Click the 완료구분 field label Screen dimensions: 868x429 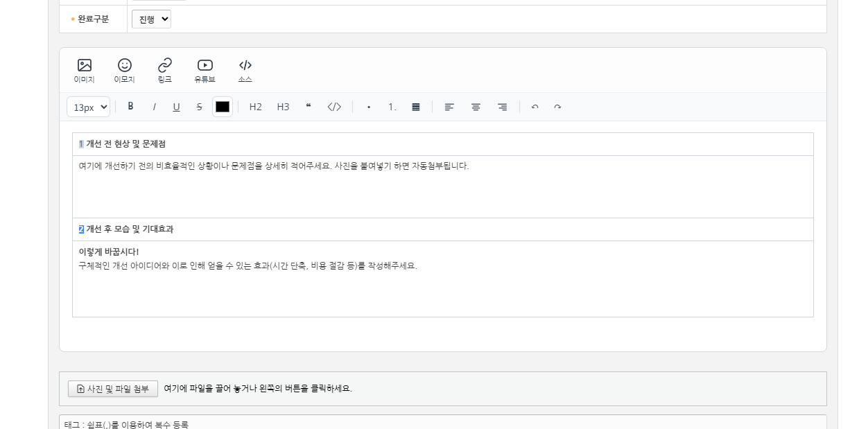point(93,19)
